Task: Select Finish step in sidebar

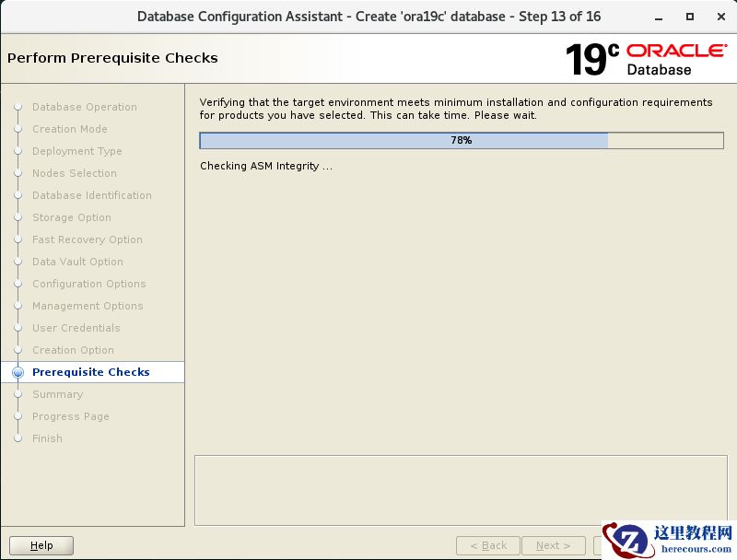Action: pyautogui.click(x=47, y=438)
